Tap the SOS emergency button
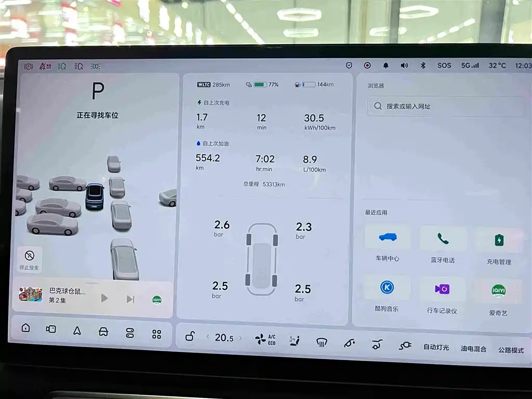The width and height of the screenshot is (532, 399). coord(444,65)
